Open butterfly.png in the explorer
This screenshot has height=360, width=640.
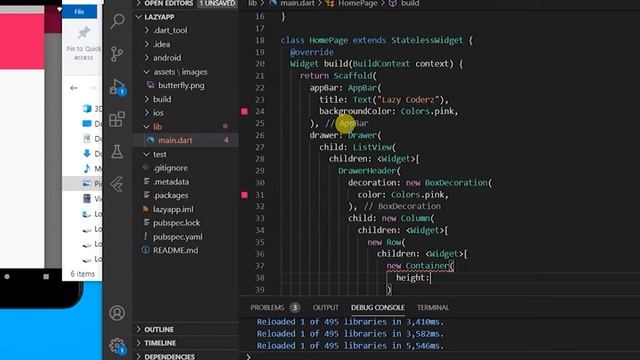(181, 85)
